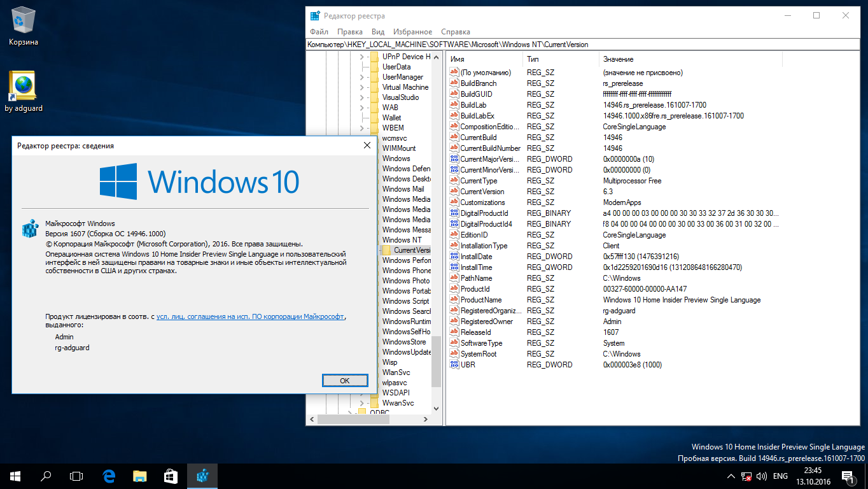
Task: Open the Файл menu
Action: 319,32
